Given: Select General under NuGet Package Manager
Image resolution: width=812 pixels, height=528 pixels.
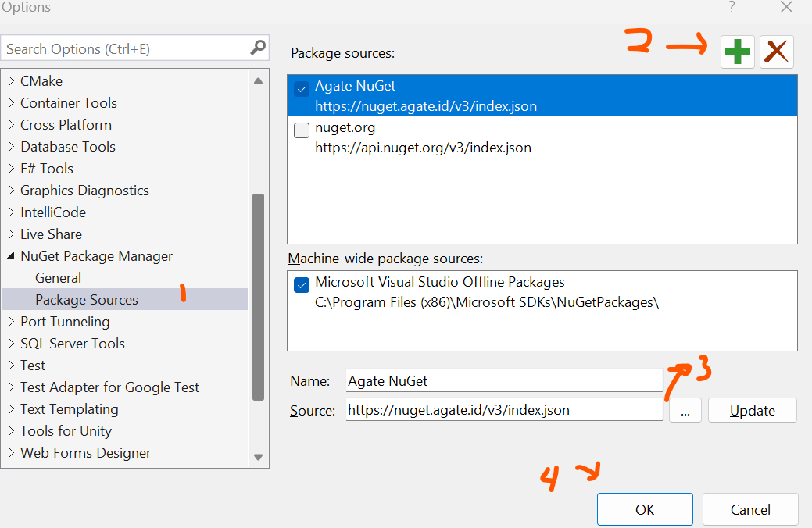Looking at the screenshot, I should pos(58,278).
